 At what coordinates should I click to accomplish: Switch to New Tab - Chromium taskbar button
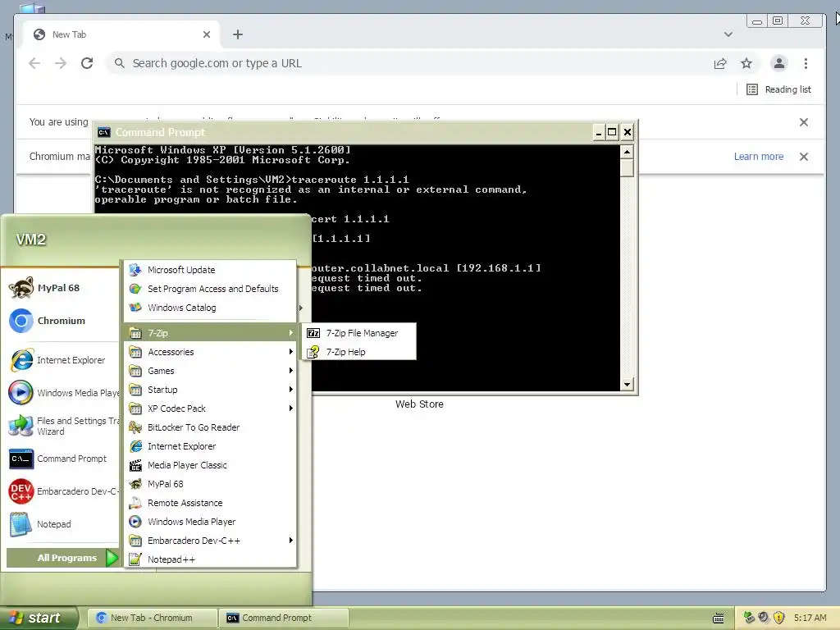pos(152,618)
